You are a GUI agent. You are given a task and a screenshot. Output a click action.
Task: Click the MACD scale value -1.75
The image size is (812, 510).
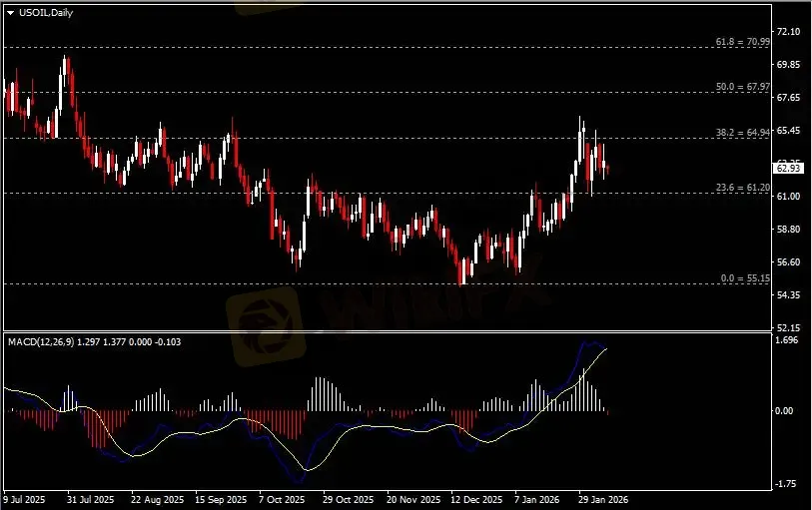(x=786, y=484)
